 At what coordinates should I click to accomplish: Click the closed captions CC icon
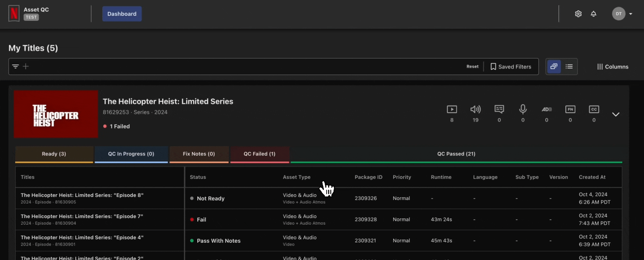click(x=594, y=109)
